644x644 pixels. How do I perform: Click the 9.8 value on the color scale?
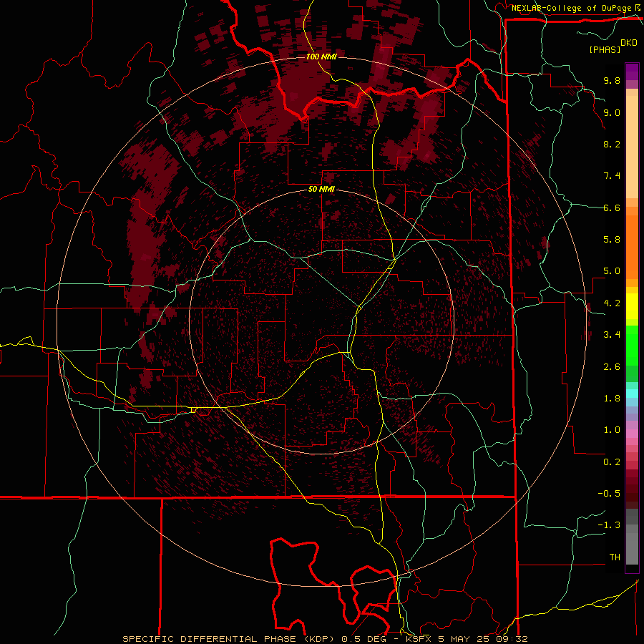(612, 80)
